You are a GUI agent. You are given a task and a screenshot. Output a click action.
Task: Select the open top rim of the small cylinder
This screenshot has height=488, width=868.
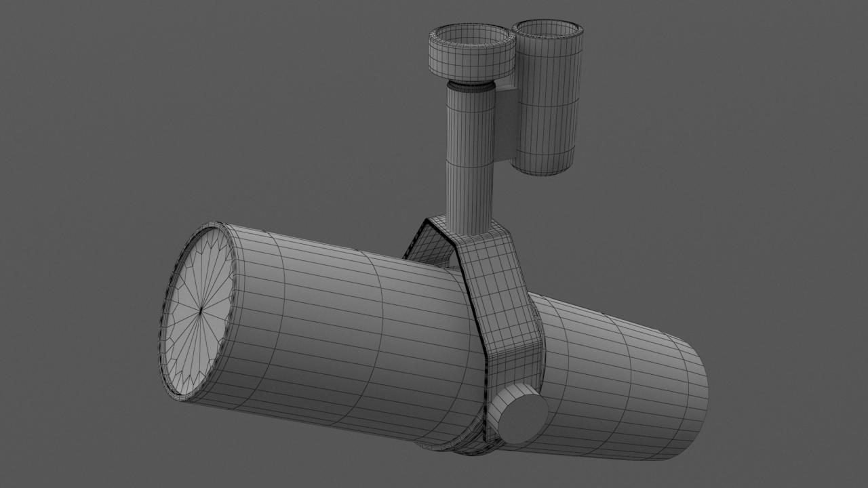[547, 28]
